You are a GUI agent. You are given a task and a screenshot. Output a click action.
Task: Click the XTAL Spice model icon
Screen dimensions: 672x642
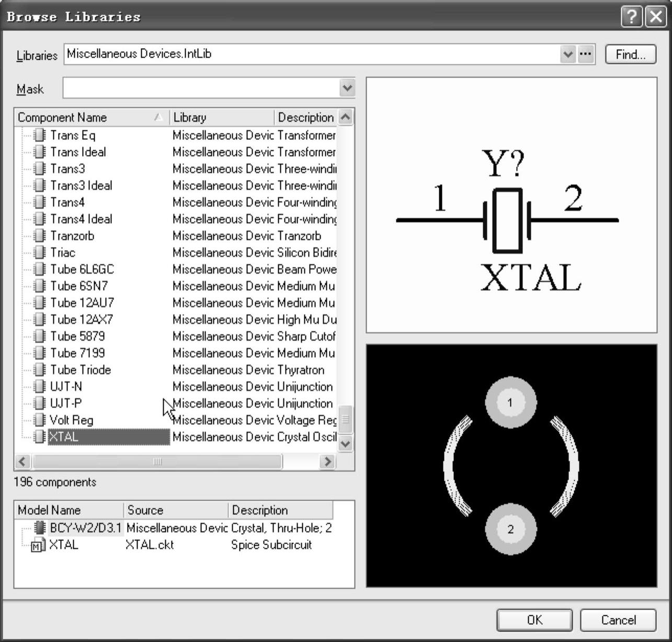(x=38, y=545)
